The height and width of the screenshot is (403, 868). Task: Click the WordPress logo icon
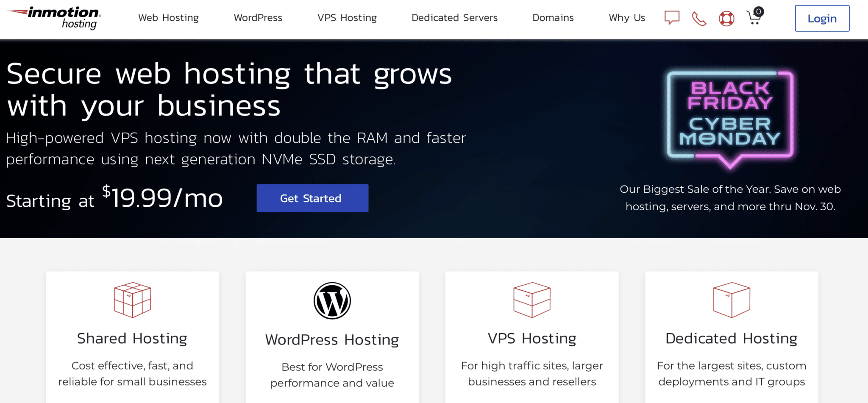click(x=332, y=300)
